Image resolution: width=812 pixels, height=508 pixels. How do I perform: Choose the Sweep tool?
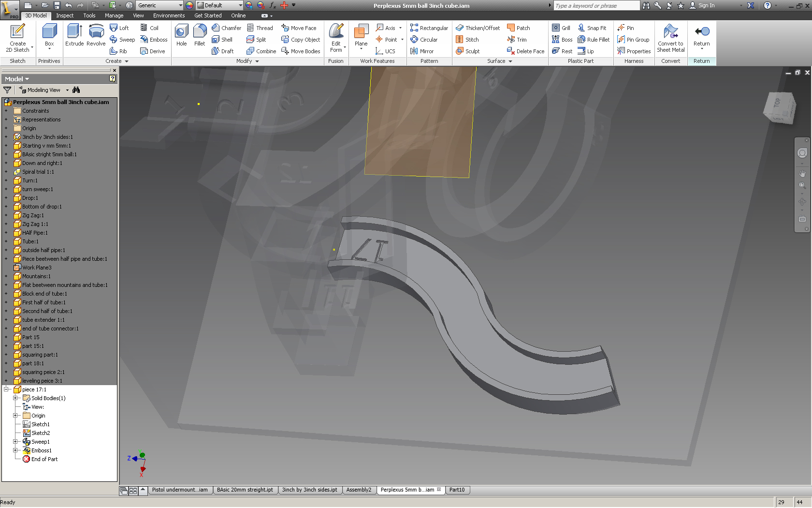click(x=122, y=40)
